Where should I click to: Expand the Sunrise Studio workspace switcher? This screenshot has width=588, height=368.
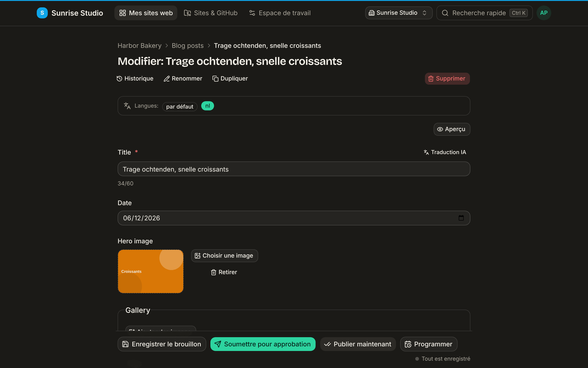pos(399,13)
